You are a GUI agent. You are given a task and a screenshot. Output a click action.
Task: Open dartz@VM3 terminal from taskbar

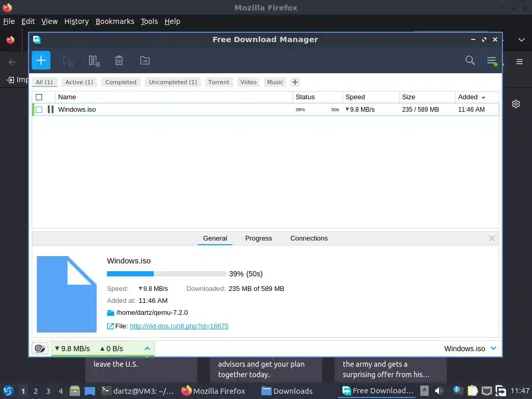pos(138,391)
